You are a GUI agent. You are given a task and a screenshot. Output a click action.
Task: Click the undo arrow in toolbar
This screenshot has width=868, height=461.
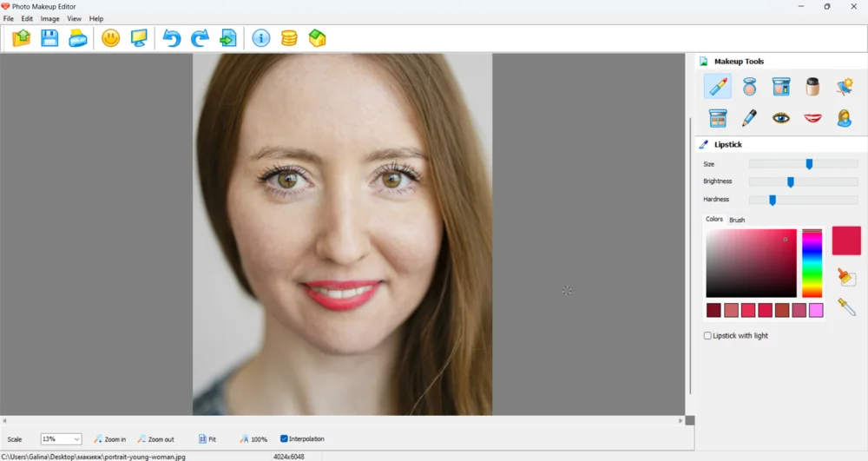tap(172, 38)
